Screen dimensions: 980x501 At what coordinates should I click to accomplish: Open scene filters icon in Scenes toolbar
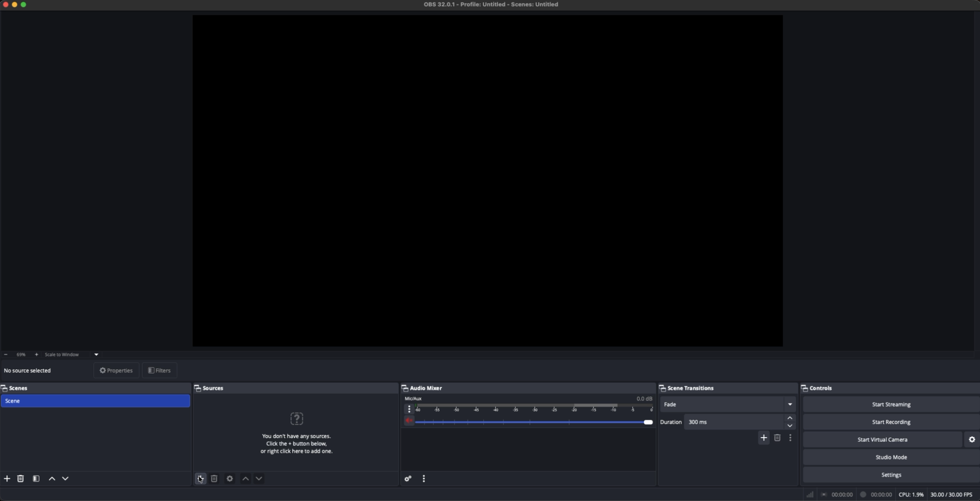pos(36,479)
